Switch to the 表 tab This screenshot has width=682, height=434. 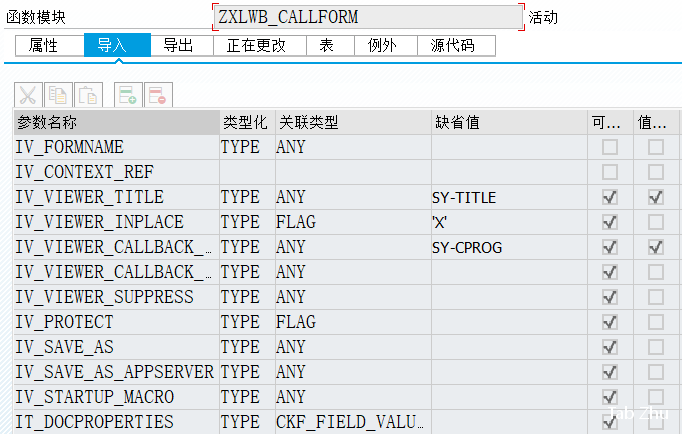(331, 46)
